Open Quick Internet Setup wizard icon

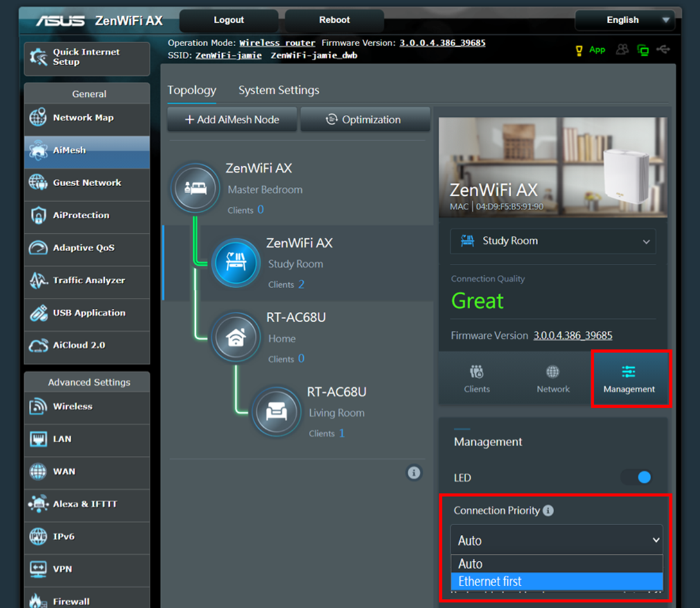point(38,56)
